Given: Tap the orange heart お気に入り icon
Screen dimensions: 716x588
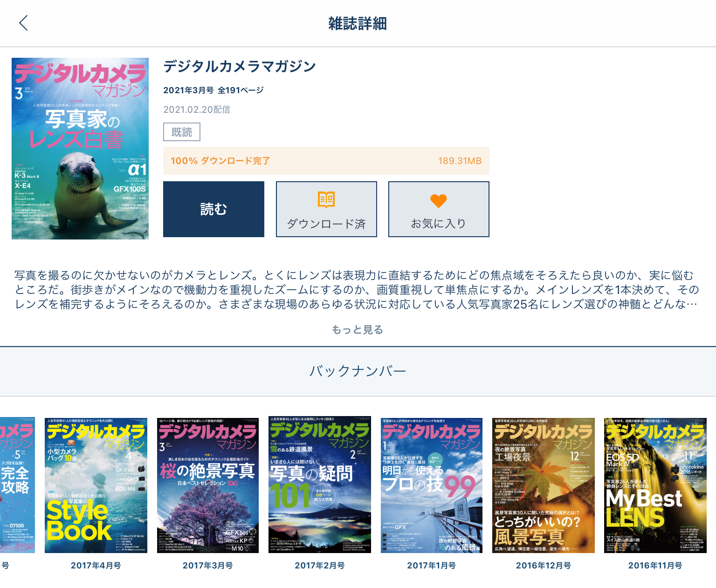Looking at the screenshot, I should (x=439, y=201).
